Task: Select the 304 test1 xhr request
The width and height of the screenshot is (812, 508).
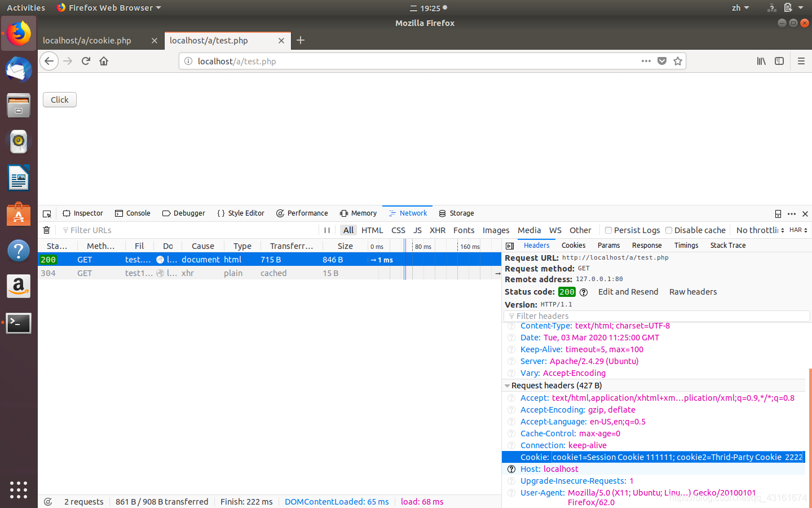Action: 270,273
